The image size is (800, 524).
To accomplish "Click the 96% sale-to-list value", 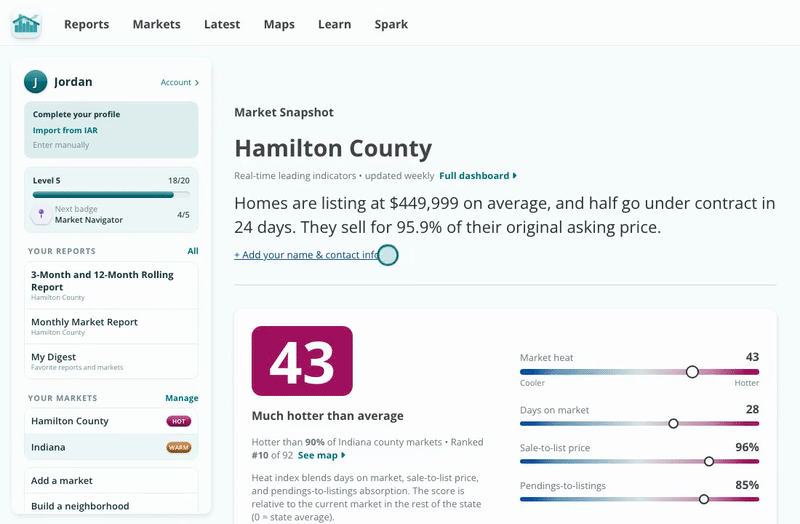I will tap(747, 447).
